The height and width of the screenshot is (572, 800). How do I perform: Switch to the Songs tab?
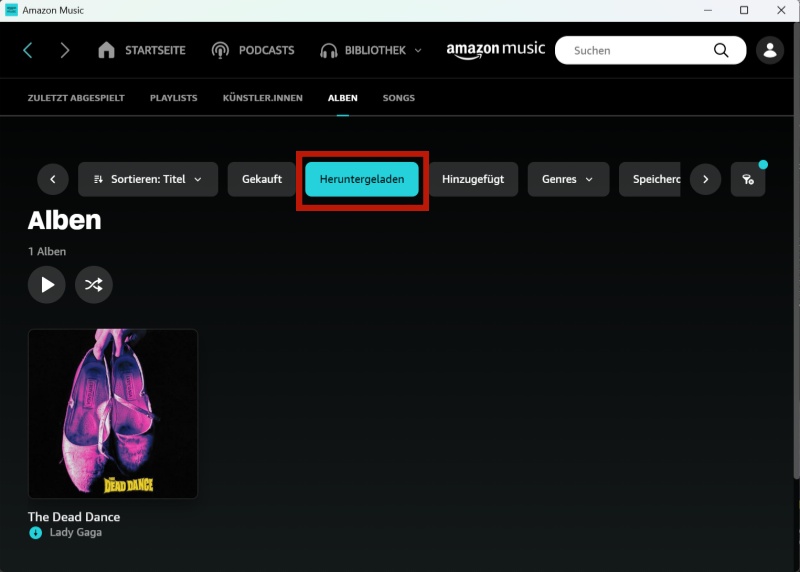[398, 98]
